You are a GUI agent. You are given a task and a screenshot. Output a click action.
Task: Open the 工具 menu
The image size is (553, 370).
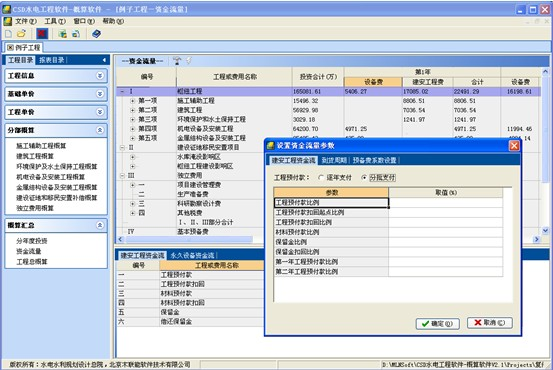[55, 22]
